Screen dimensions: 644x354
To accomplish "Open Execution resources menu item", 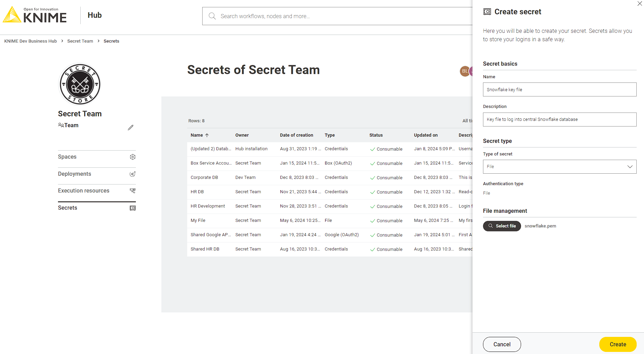I will point(97,191).
